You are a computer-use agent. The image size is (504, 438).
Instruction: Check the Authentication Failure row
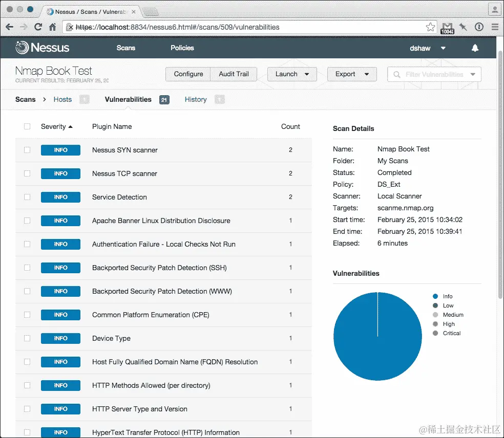pyautogui.click(x=27, y=244)
